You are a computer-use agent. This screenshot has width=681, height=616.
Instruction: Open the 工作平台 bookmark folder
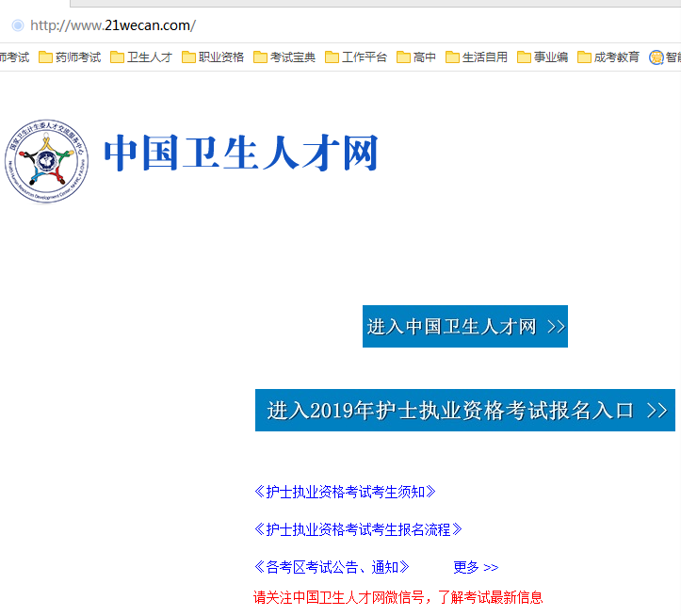click(x=356, y=57)
